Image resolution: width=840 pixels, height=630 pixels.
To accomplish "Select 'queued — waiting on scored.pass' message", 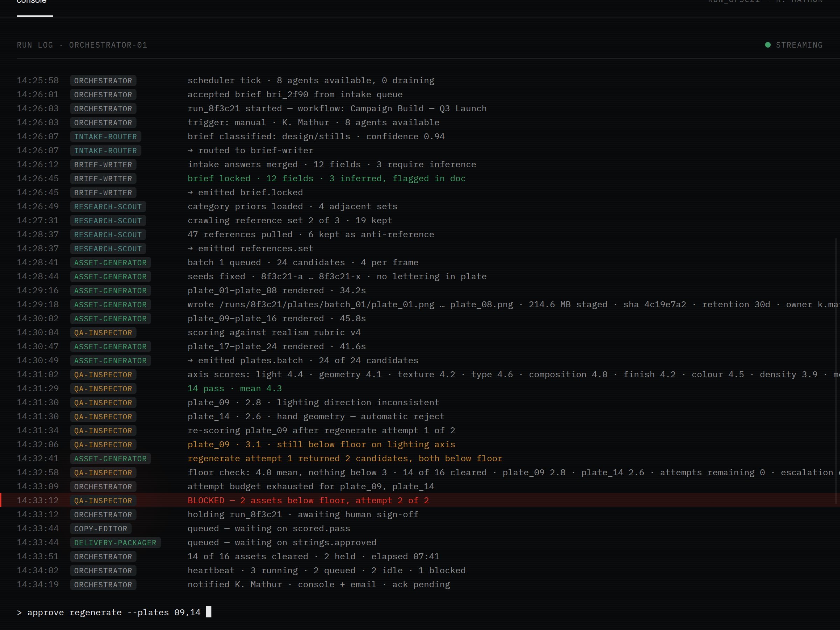I will pyautogui.click(x=268, y=528).
